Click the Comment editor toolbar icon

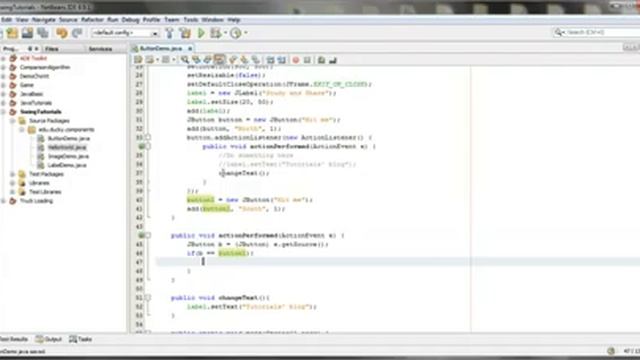pyautogui.click(x=321, y=60)
